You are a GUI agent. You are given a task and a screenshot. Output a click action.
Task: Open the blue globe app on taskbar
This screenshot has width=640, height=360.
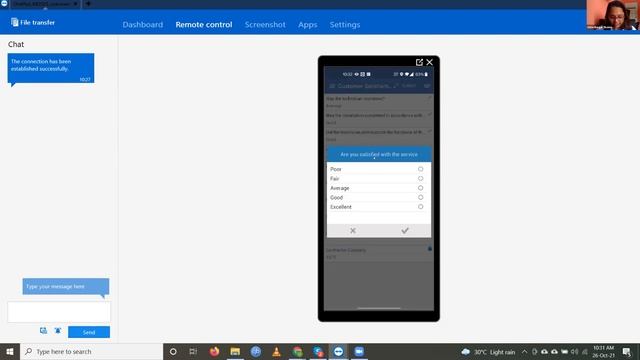pyautogui.click(x=256, y=351)
